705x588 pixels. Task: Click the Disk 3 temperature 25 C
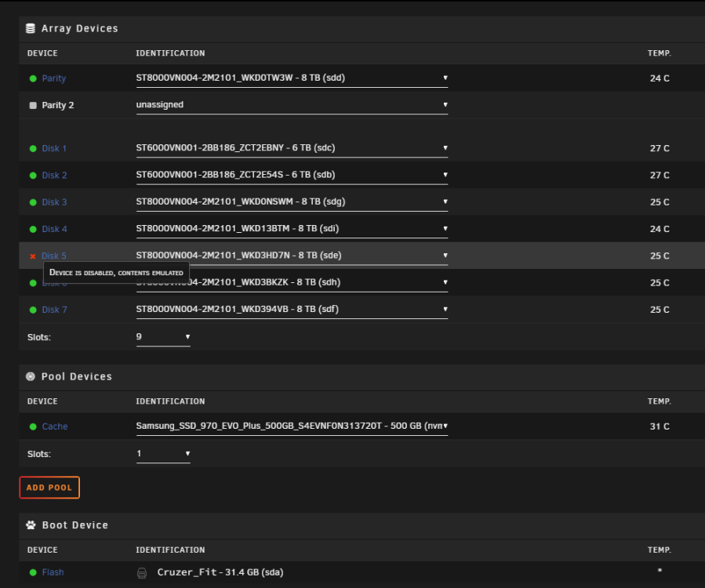click(x=660, y=202)
